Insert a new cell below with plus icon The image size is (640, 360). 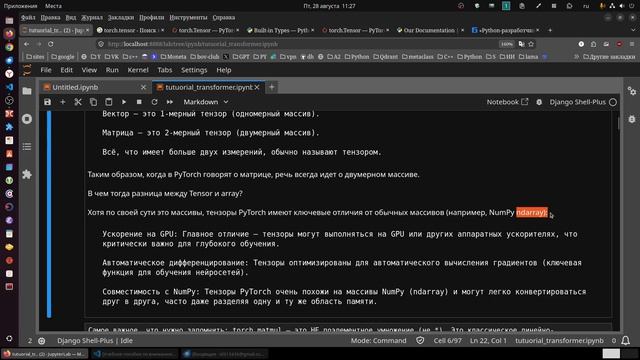[62, 102]
